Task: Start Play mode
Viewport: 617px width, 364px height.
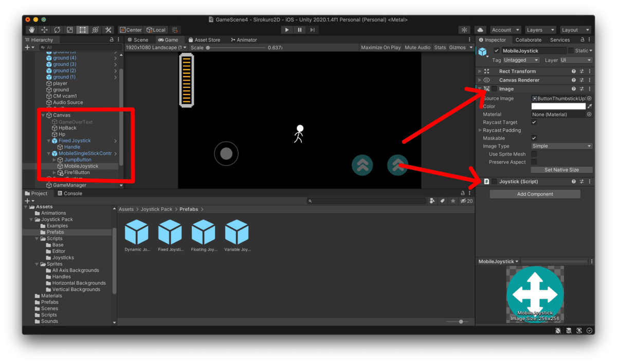Action: (x=287, y=30)
